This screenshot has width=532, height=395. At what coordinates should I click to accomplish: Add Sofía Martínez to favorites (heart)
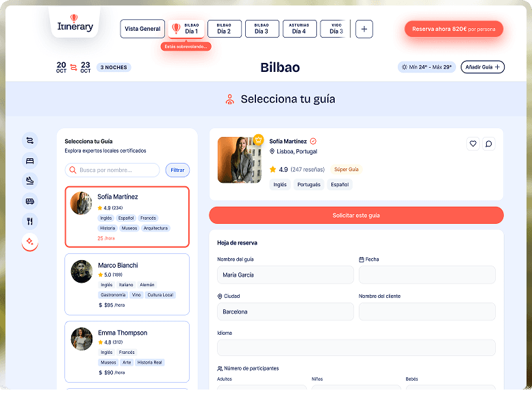point(473,144)
